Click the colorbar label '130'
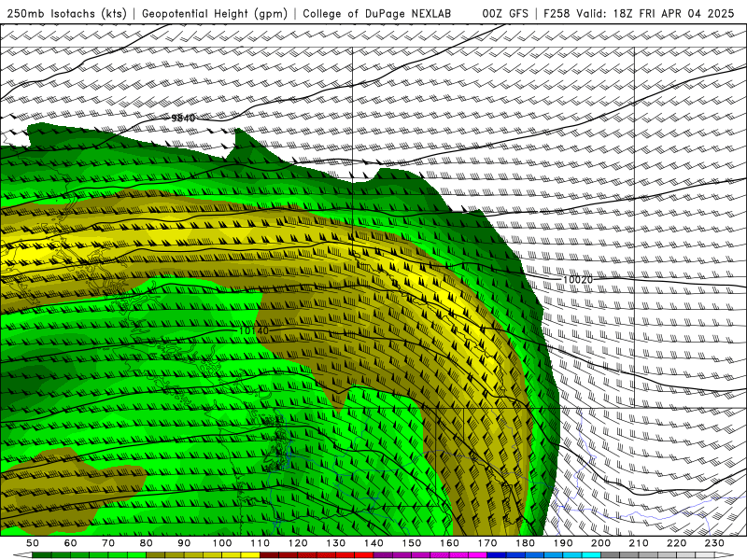The height and width of the screenshot is (560, 747). 335,543
